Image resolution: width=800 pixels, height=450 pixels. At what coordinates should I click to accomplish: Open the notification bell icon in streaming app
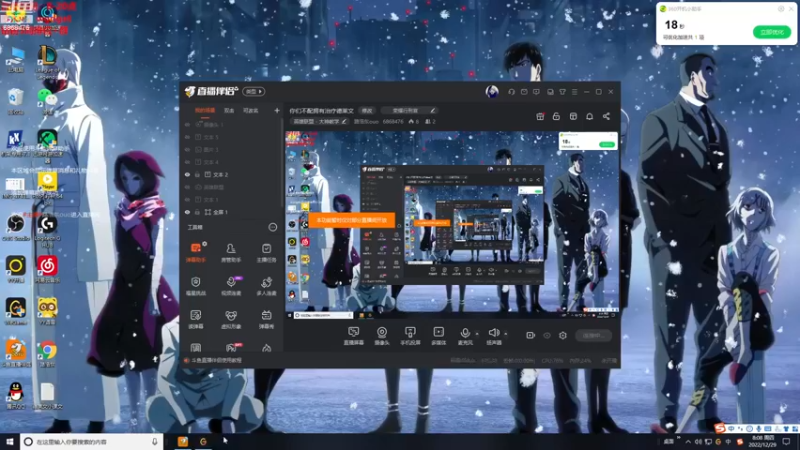click(x=589, y=116)
